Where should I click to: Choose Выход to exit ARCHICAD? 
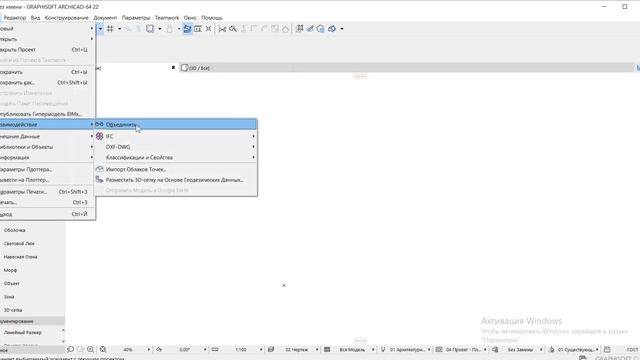coord(47,214)
